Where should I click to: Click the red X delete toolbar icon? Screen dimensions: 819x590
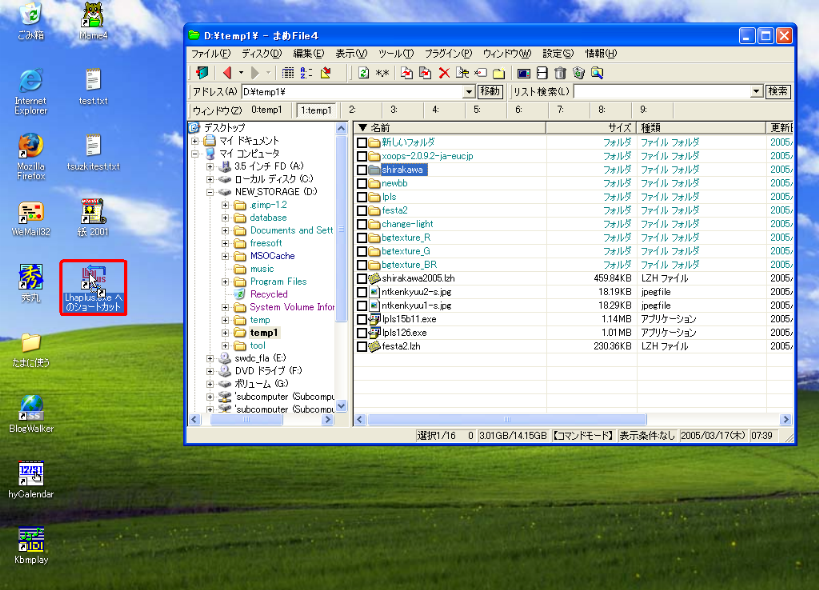point(443,73)
